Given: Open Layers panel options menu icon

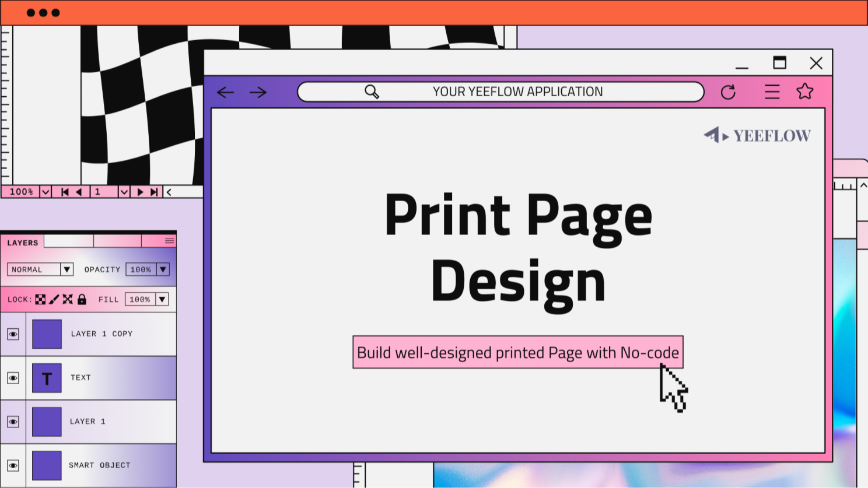Looking at the screenshot, I should pos(169,240).
